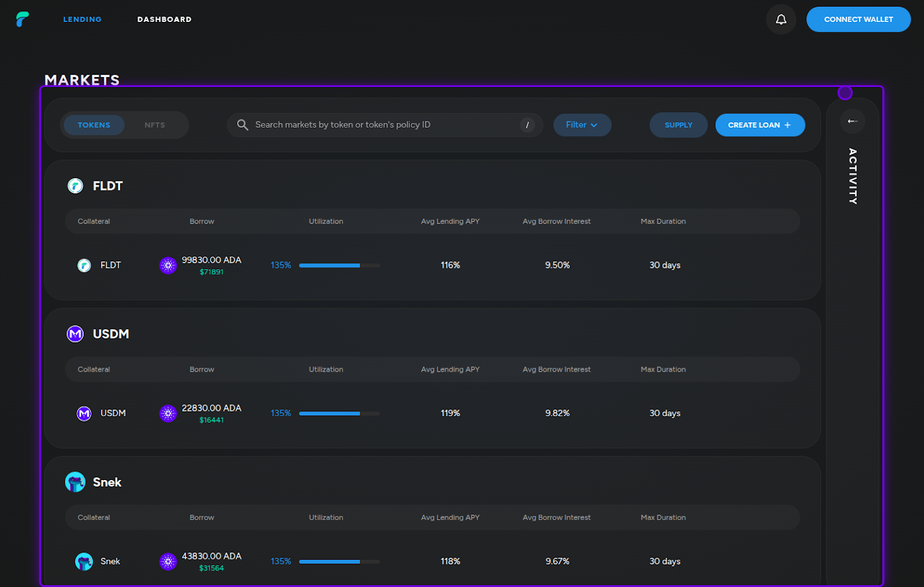Focus the search markets input field
This screenshot has width=924, height=587.
tap(385, 125)
